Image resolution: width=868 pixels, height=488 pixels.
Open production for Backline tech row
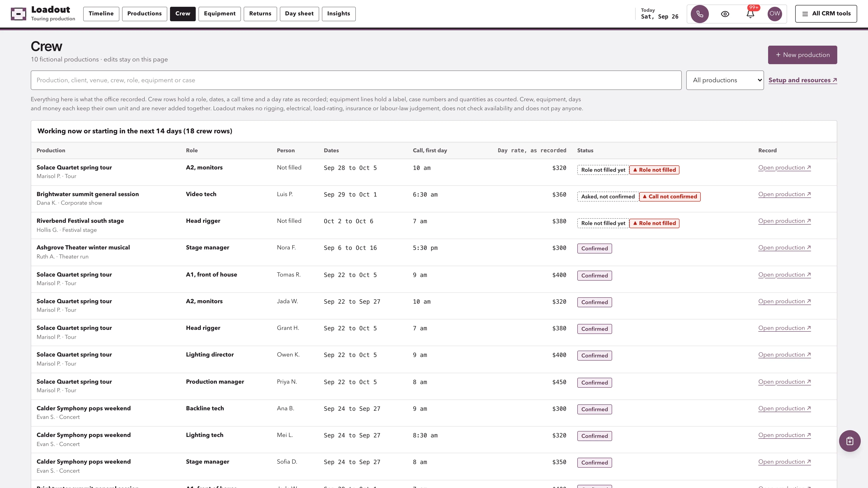tap(784, 408)
